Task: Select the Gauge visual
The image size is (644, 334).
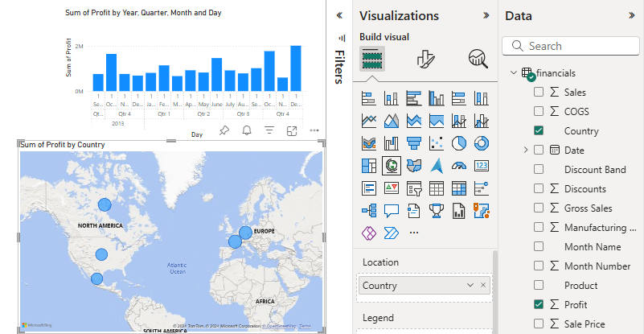Action: click(x=459, y=166)
